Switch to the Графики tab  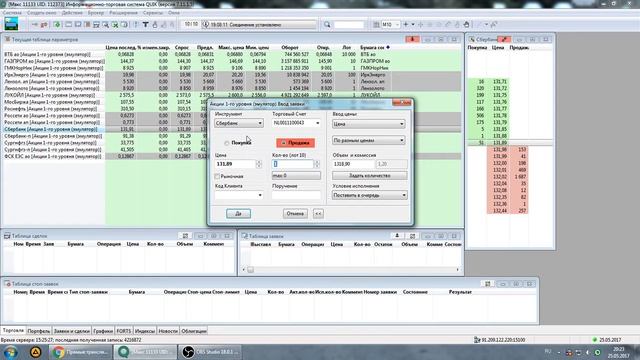tap(102, 331)
